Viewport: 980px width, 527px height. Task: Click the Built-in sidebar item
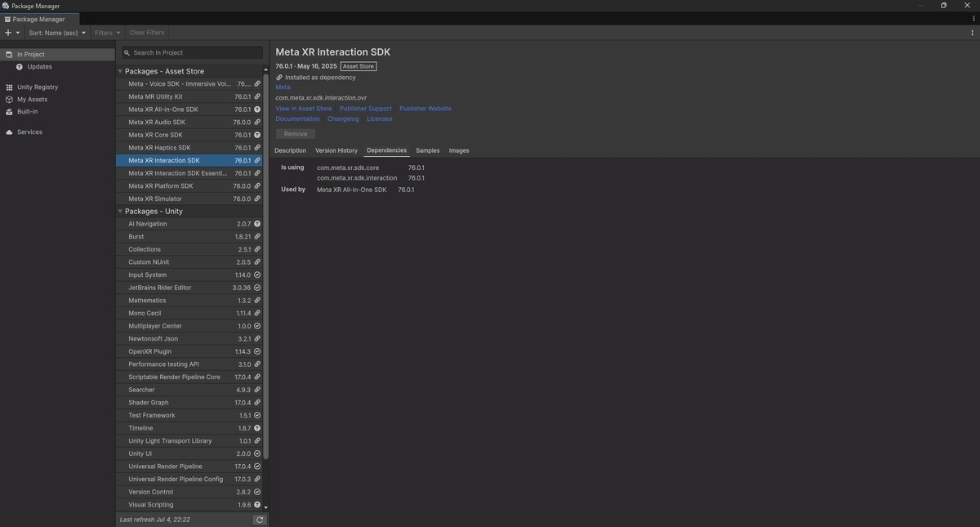coord(27,112)
